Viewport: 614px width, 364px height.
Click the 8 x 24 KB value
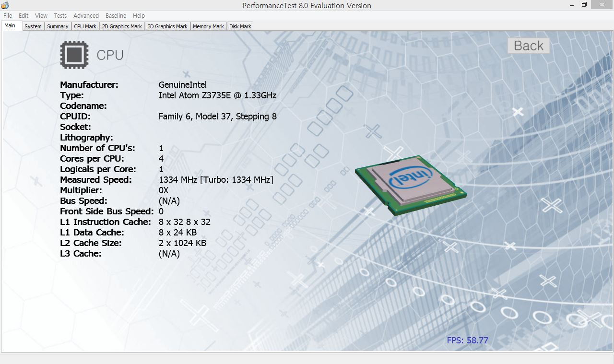pos(177,233)
